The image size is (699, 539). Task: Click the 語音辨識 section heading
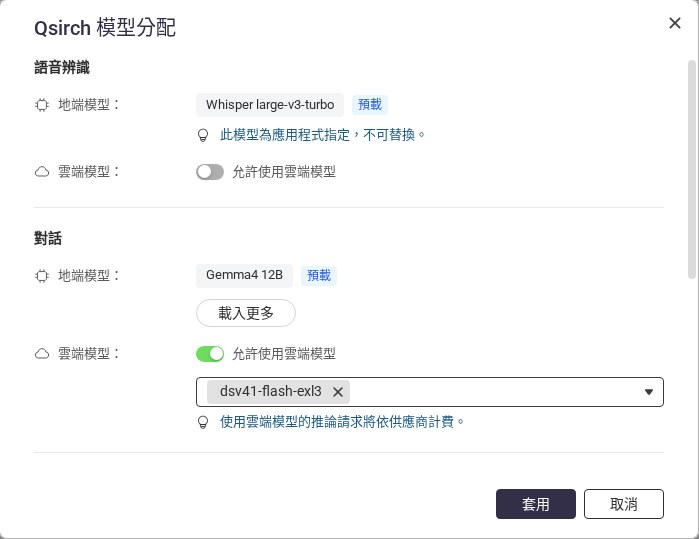coord(62,68)
